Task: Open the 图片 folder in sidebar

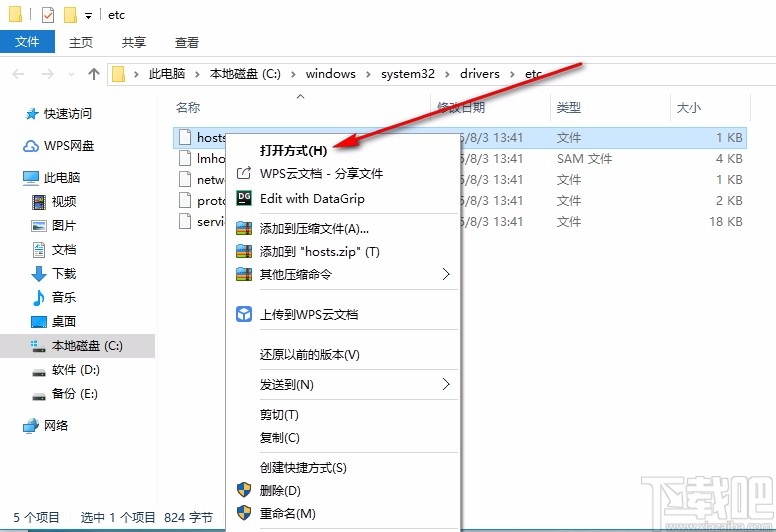Action: (x=64, y=226)
